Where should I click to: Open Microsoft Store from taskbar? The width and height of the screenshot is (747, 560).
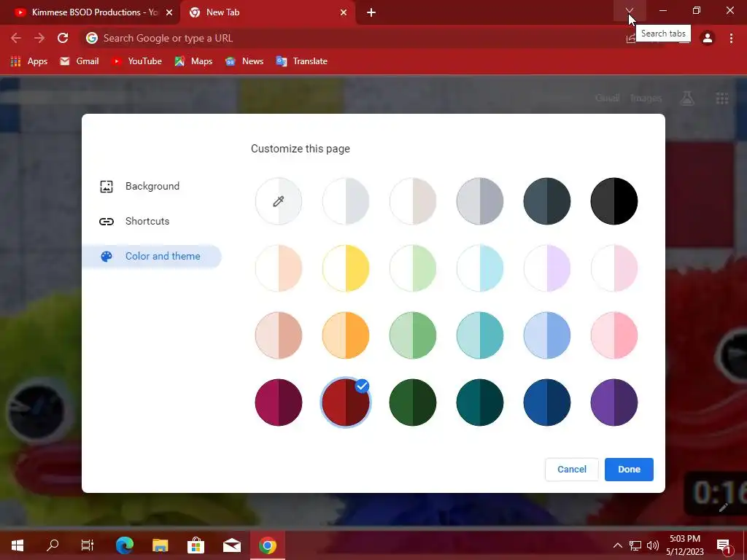(x=196, y=545)
